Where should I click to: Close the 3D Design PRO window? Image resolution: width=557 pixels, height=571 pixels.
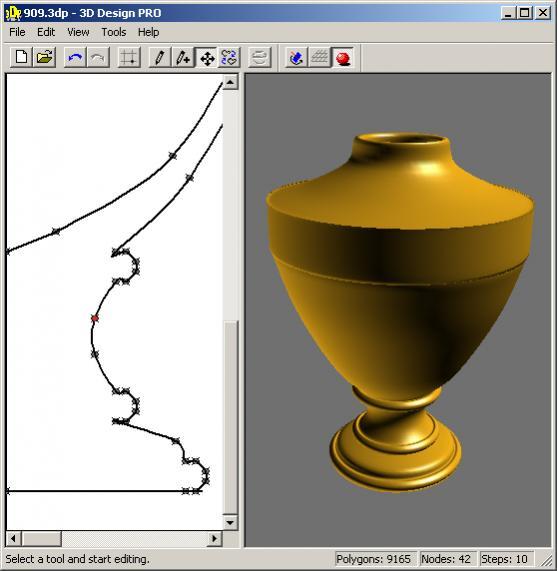click(x=542, y=13)
